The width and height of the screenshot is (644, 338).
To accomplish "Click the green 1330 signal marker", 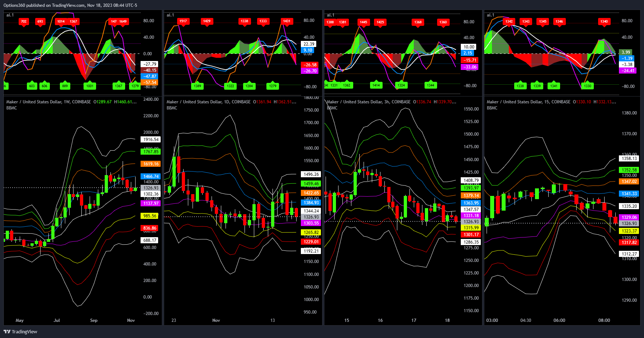I will (587, 86).
